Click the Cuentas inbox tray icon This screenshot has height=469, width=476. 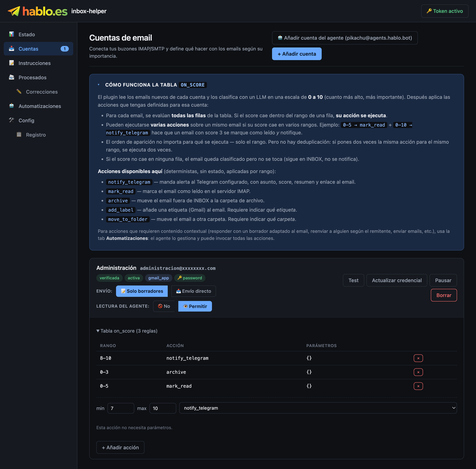tap(12, 49)
